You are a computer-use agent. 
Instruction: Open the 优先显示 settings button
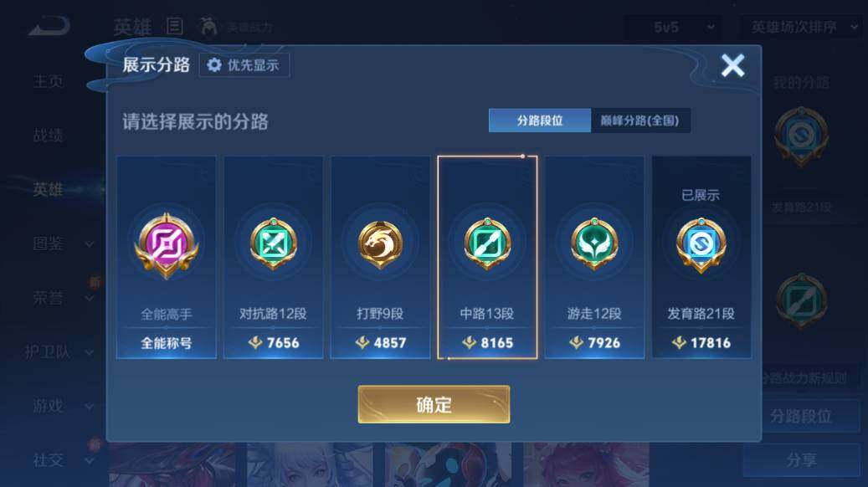tap(244, 64)
